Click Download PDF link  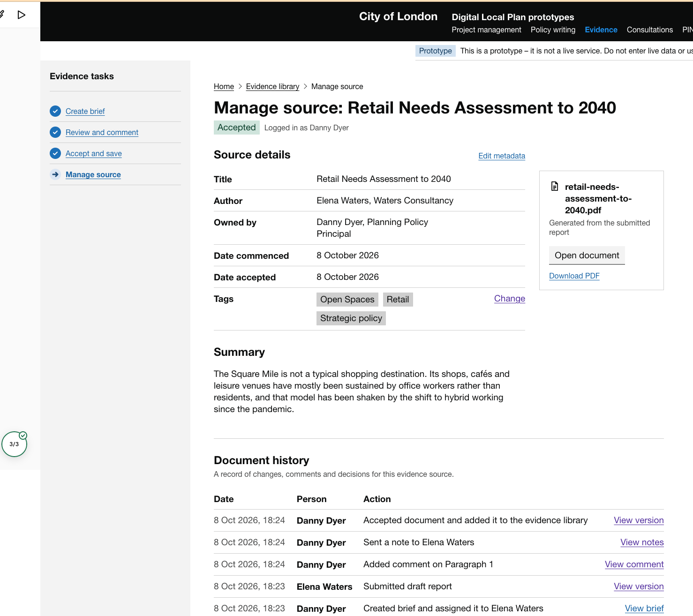tap(574, 276)
